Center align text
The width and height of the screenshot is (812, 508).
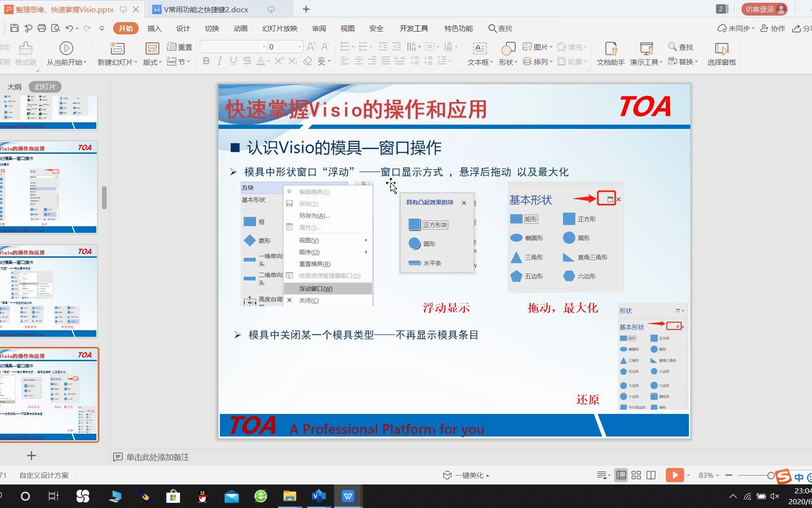[358, 61]
